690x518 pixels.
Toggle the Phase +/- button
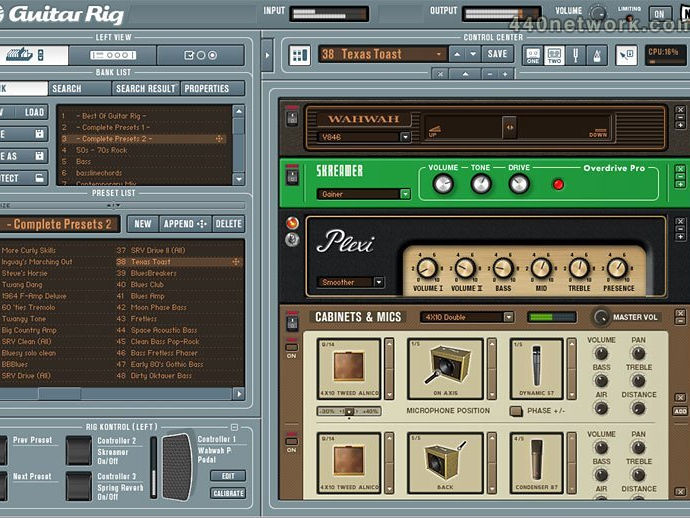(516, 411)
